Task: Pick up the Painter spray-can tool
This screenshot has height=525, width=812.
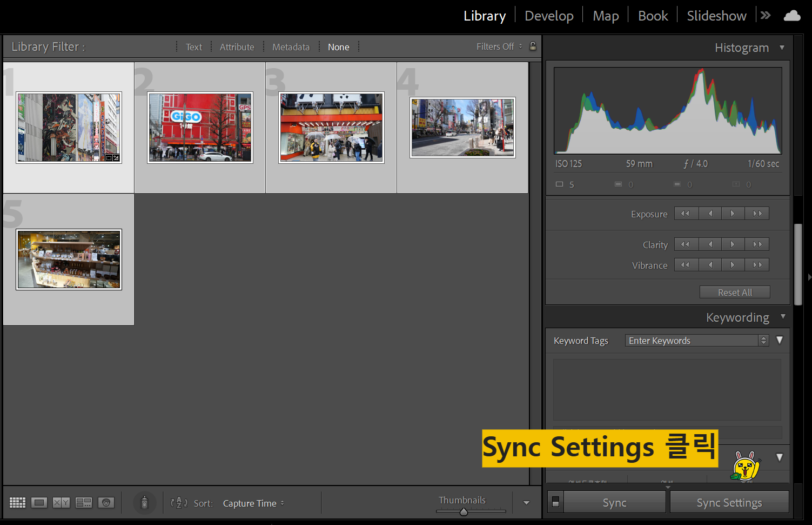Action: click(144, 502)
